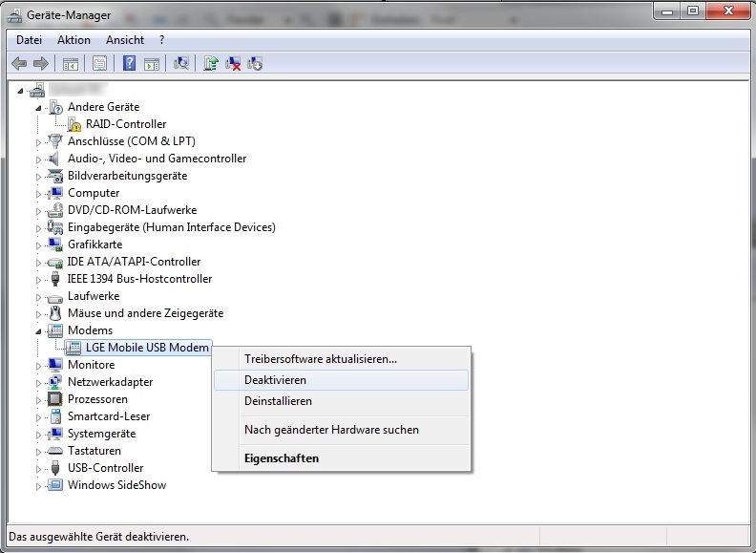Click Eigenschaften in the context menu
The width and height of the screenshot is (756, 553).
coord(282,458)
